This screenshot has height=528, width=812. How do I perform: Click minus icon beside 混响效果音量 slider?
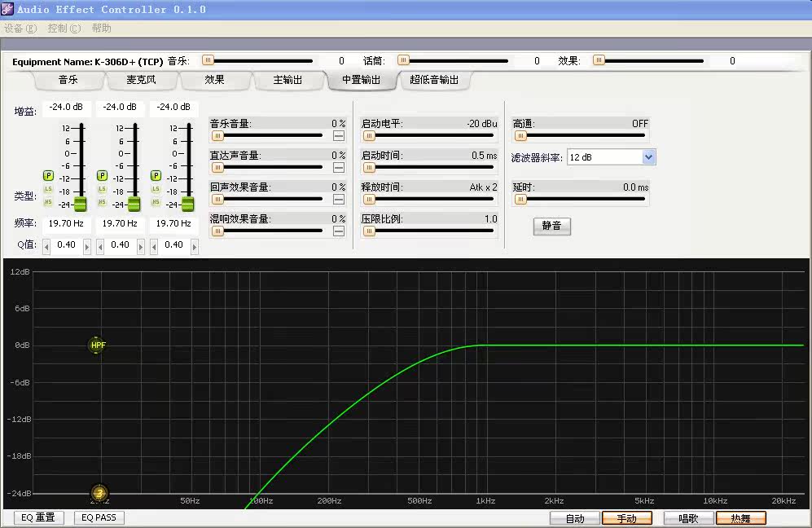[338, 231]
